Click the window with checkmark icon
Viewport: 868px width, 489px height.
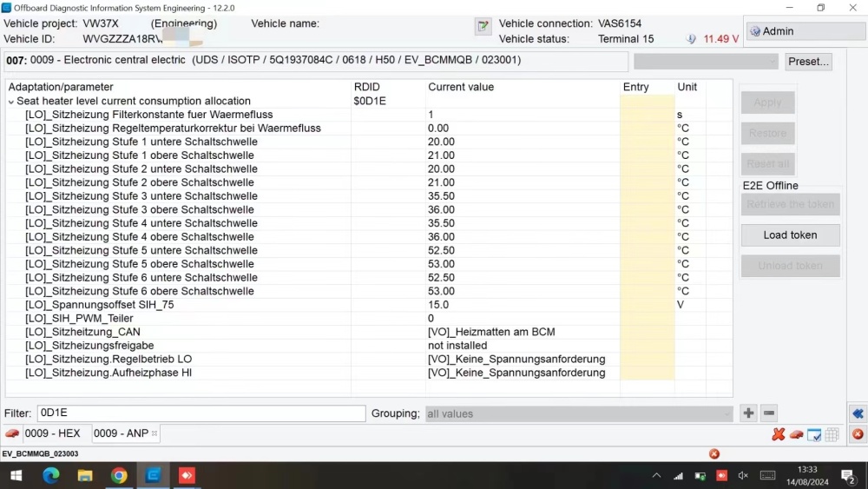(x=814, y=435)
